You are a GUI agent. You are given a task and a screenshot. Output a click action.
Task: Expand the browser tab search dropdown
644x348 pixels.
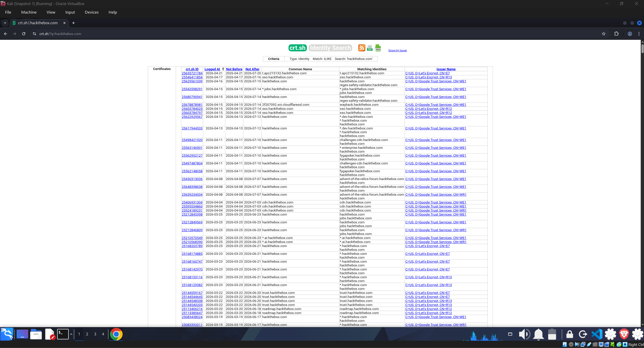[5, 23]
